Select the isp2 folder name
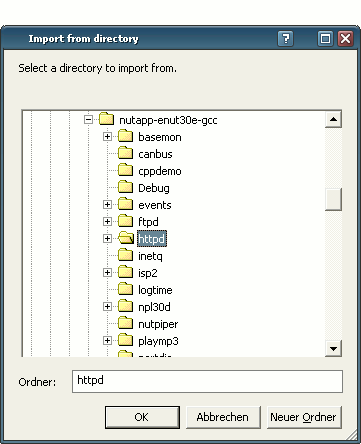 point(148,273)
